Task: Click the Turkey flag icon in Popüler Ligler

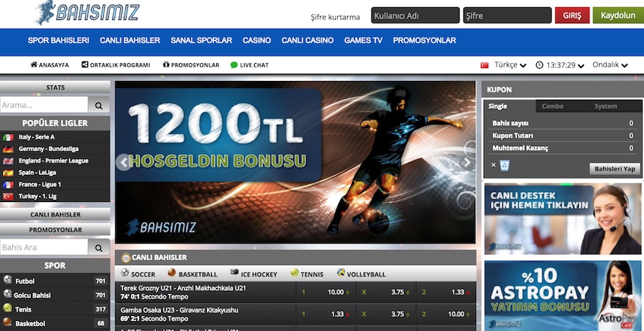Action: point(8,196)
